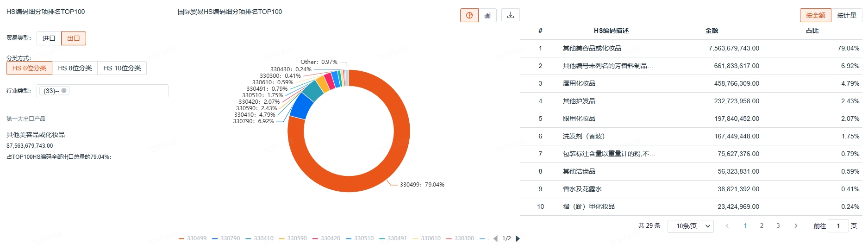Select 出口 trade type
Screen dimensions: 868x250
74,38
